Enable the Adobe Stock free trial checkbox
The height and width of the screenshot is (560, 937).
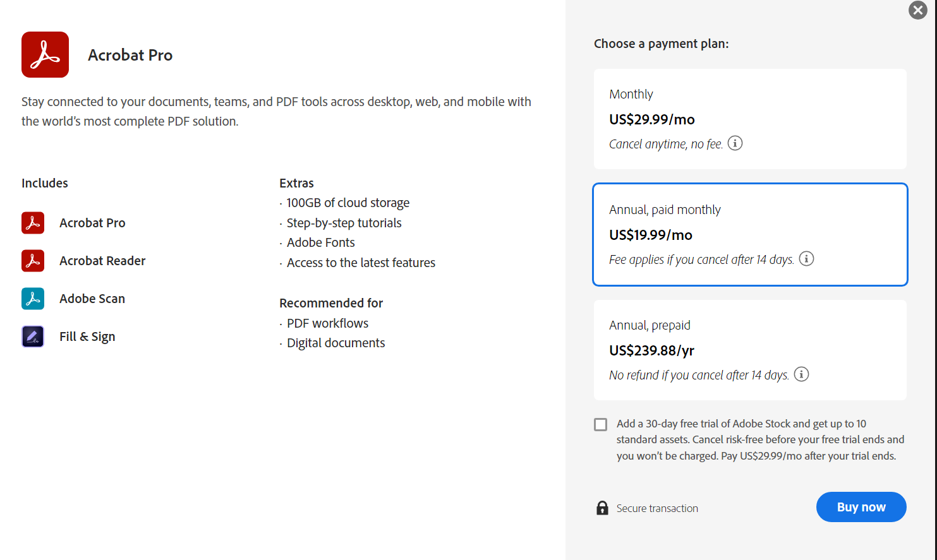pos(600,424)
